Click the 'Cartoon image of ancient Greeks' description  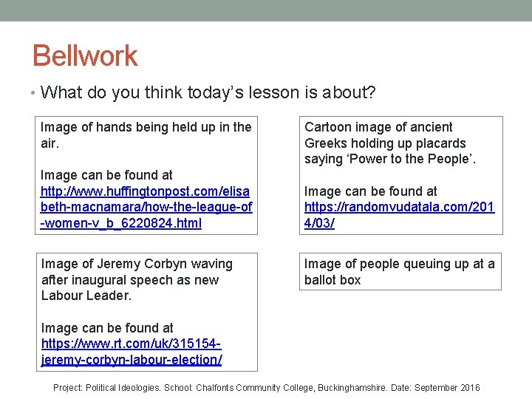tap(390, 143)
